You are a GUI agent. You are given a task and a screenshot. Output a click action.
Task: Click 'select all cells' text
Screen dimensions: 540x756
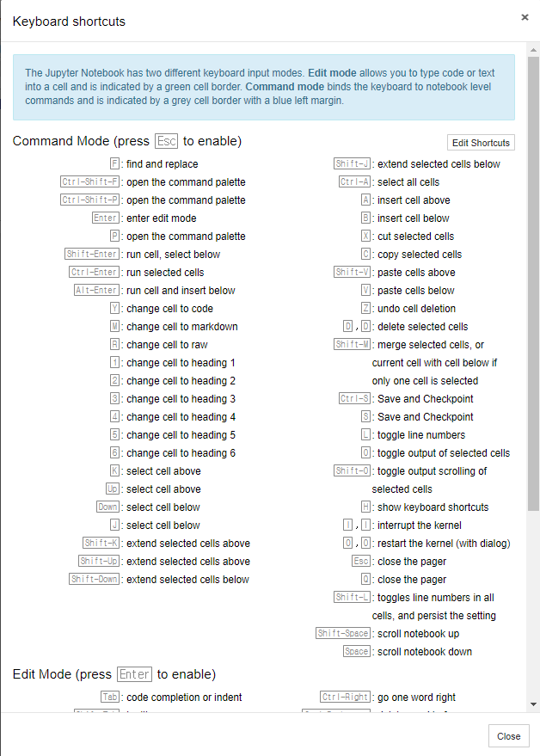pyautogui.click(x=408, y=182)
